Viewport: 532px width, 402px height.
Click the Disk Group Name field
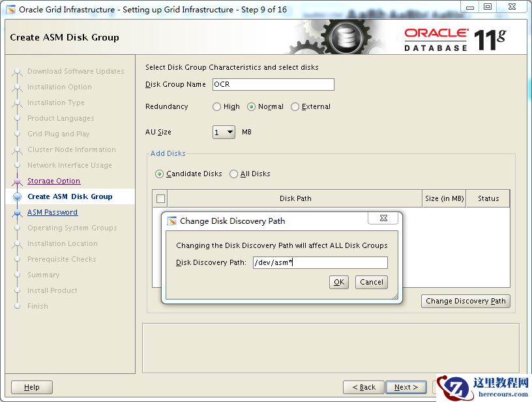273,84
